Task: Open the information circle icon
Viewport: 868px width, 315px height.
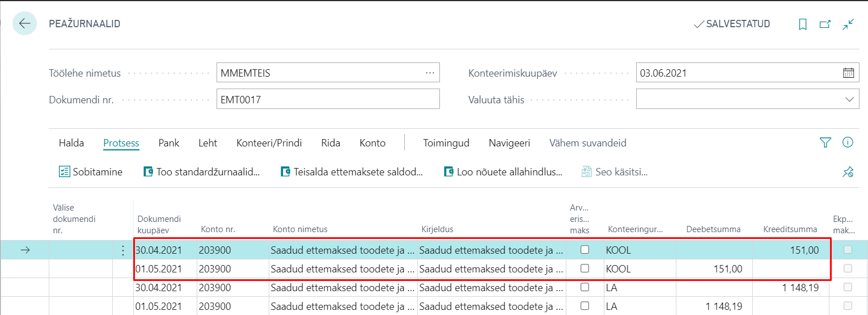Action: [x=848, y=143]
